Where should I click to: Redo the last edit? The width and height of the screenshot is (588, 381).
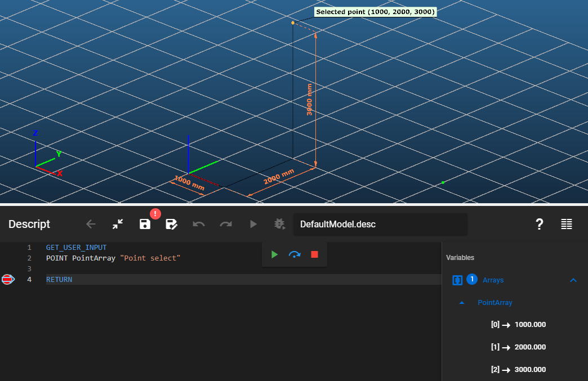pyautogui.click(x=226, y=224)
